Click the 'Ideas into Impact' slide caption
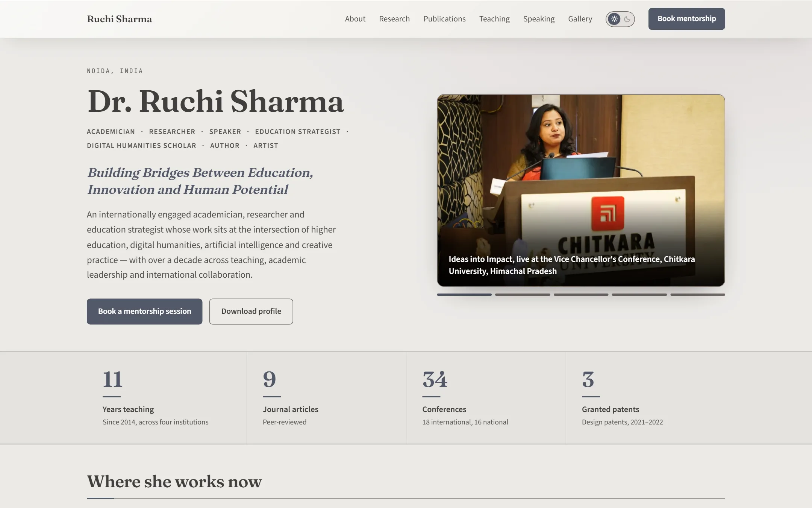Viewport: 812px width, 508px height. click(x=571, y=265)
